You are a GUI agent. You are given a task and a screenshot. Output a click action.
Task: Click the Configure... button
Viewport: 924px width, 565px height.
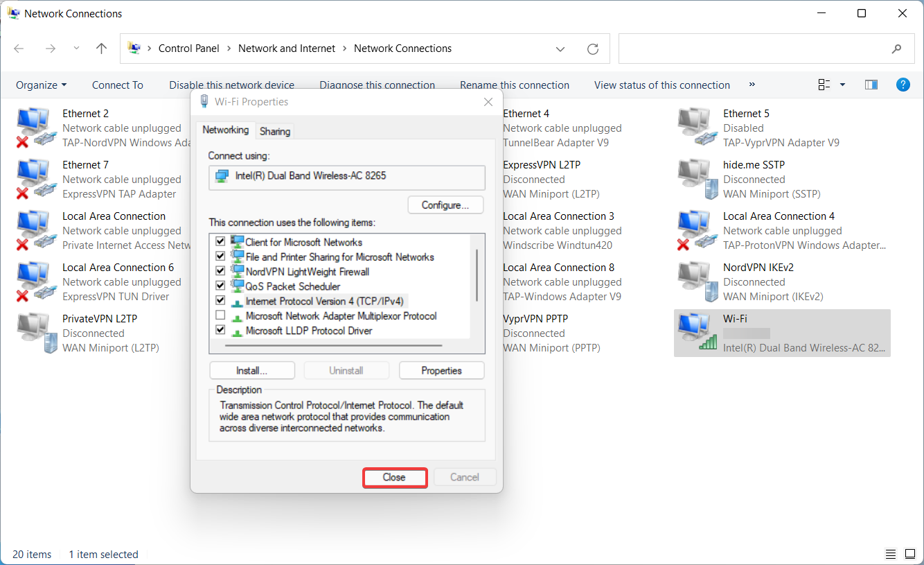point(445,205)
